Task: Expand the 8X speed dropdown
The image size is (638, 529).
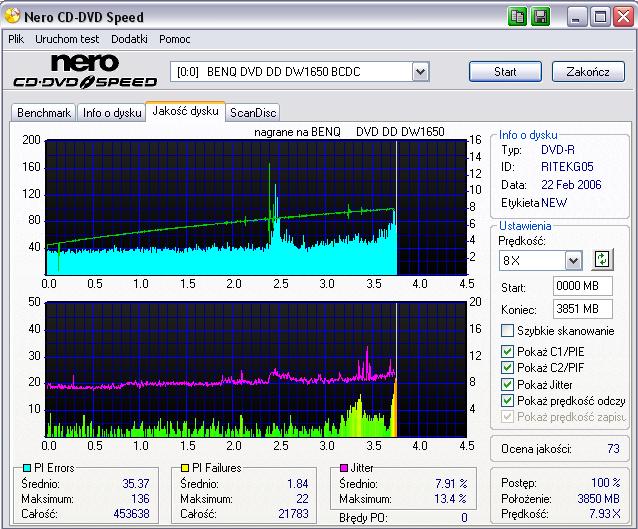Action: [573, 260]
